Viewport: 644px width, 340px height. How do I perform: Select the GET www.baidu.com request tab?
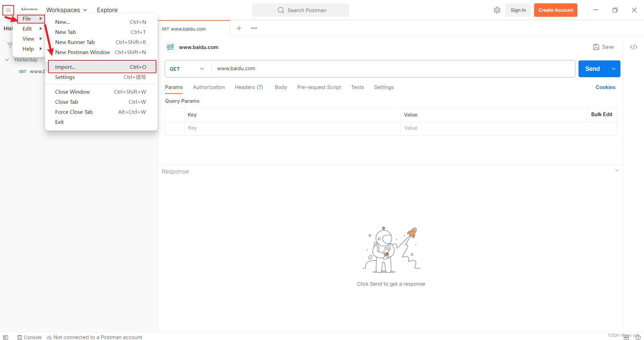pos(194,29)
